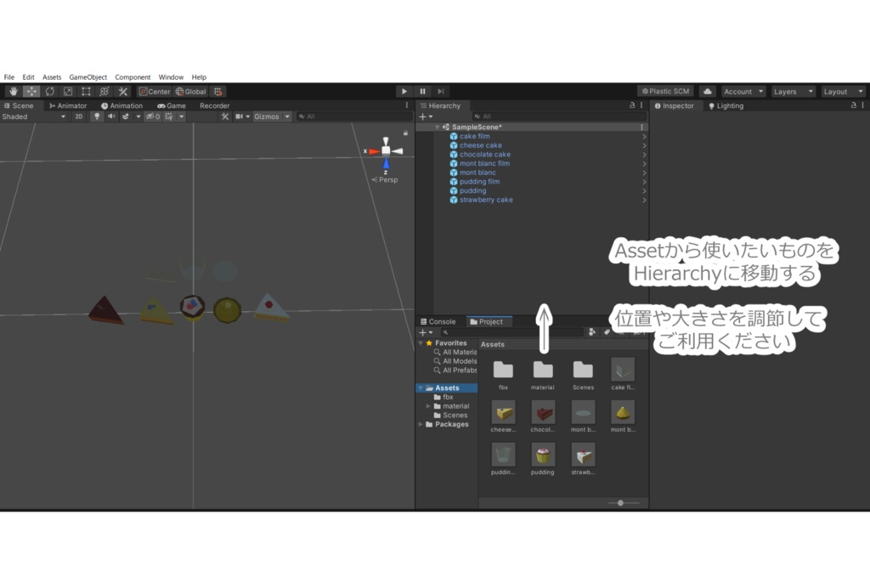Open the Shaded draw mode dropdown
The height and width of the screenshot is (588, 870).
coord(34,116)
